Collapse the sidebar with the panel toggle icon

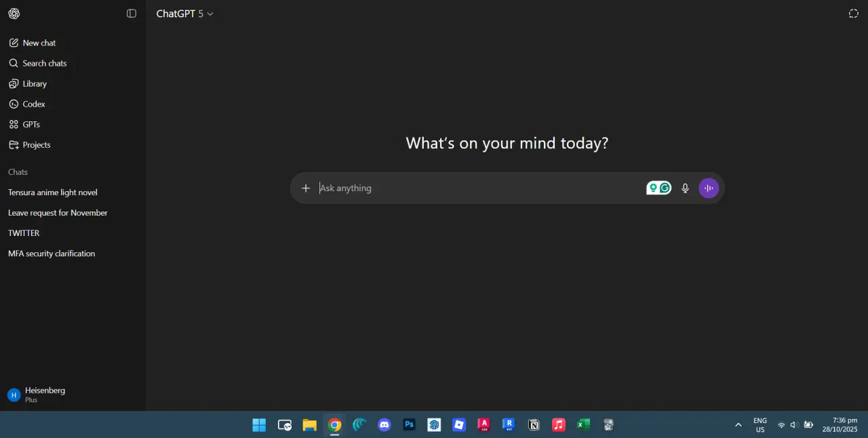pos(132,14)
